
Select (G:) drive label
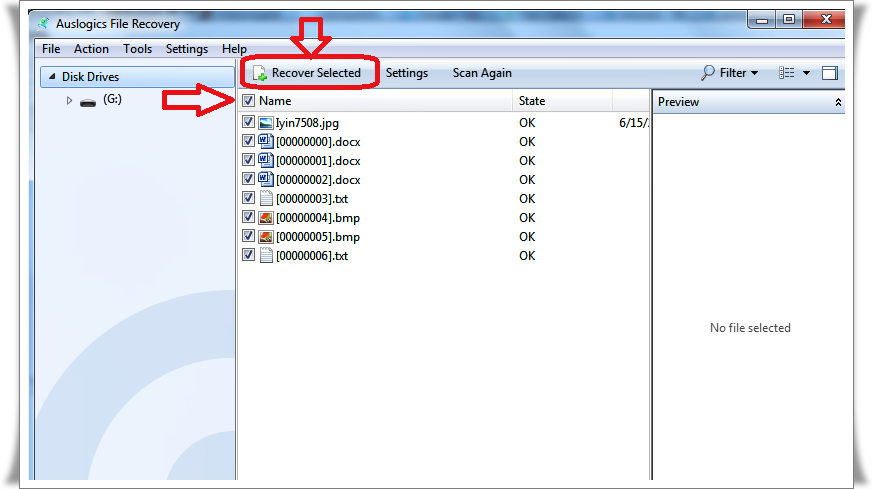click(112, 100)
